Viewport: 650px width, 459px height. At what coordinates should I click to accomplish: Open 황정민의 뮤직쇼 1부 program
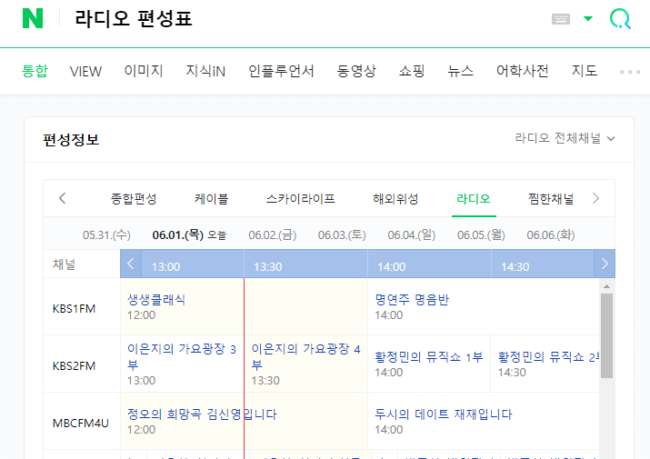point(429,357)
